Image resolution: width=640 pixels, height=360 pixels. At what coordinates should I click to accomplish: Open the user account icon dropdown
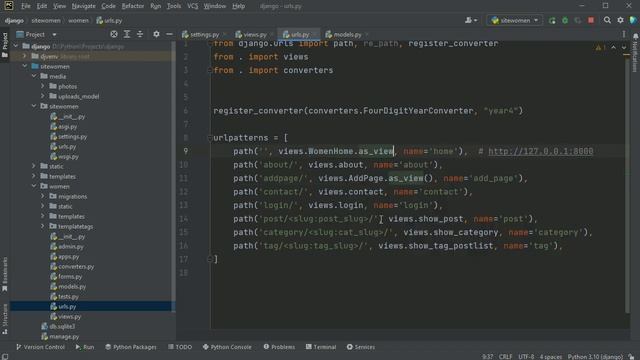471,20
